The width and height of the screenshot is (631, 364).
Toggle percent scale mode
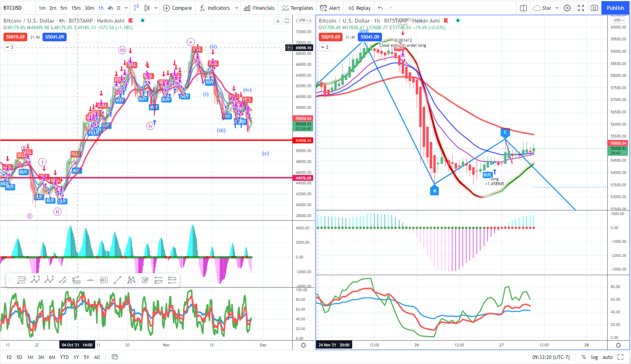click(583, 357)
